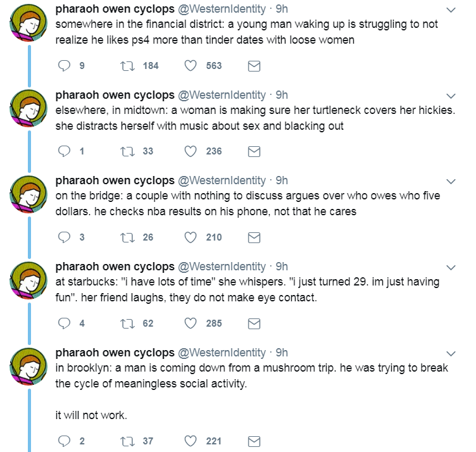Open the 9h timestamp on the bridge tweet
Screen dimensions: 476x452
tap(282, 180)
